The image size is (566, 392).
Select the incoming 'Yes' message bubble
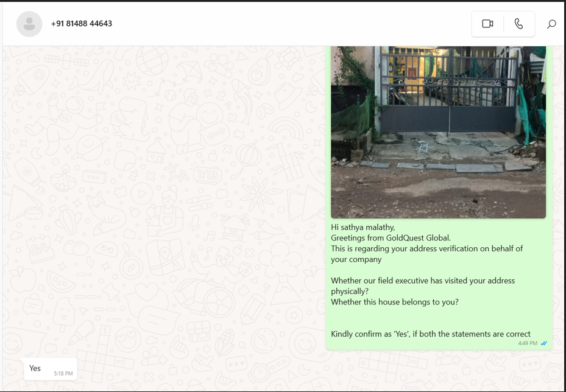(35, 368)
